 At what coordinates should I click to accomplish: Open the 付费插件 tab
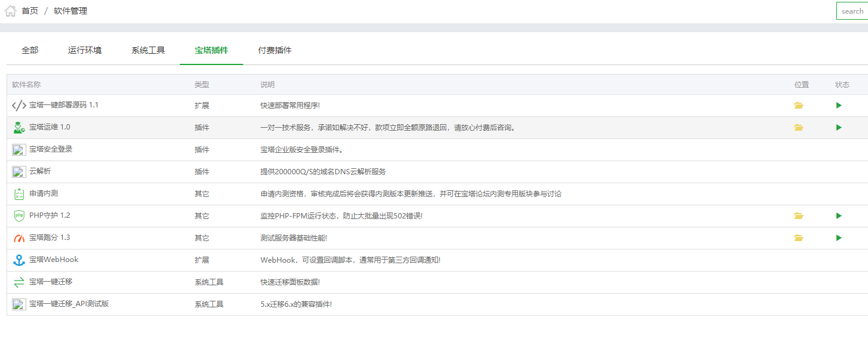[x=275, y=51]
